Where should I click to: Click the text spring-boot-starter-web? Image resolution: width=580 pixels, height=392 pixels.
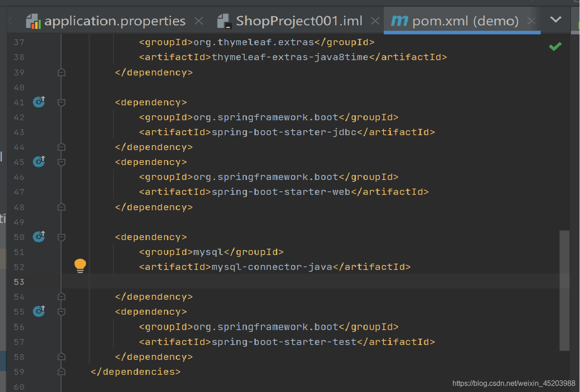coord(281,192)
